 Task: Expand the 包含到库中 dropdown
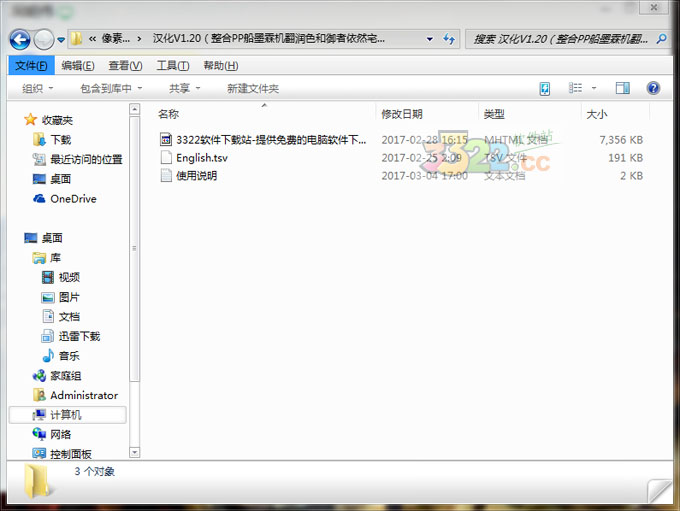coord(110,89)
